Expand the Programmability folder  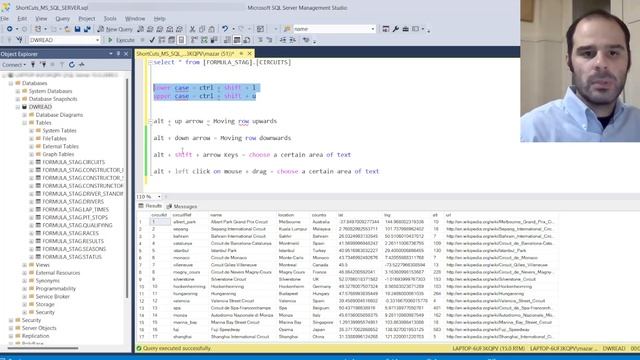coord(24,289)
